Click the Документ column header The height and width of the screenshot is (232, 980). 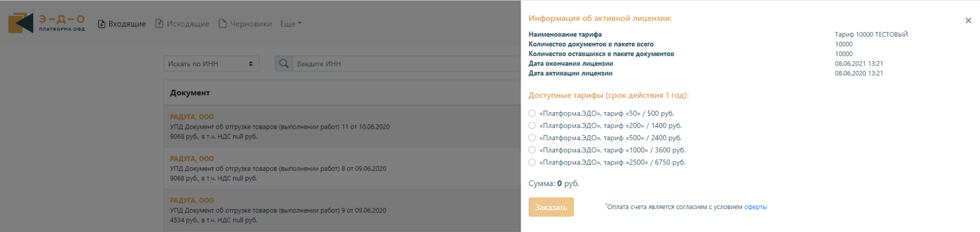(x=190, y=93)
